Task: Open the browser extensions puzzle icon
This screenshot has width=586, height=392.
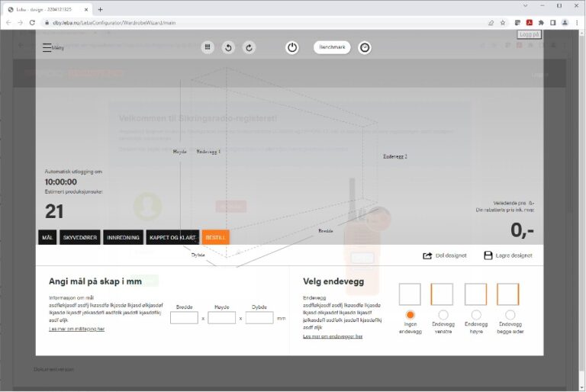Action: (x=541, y=23)
